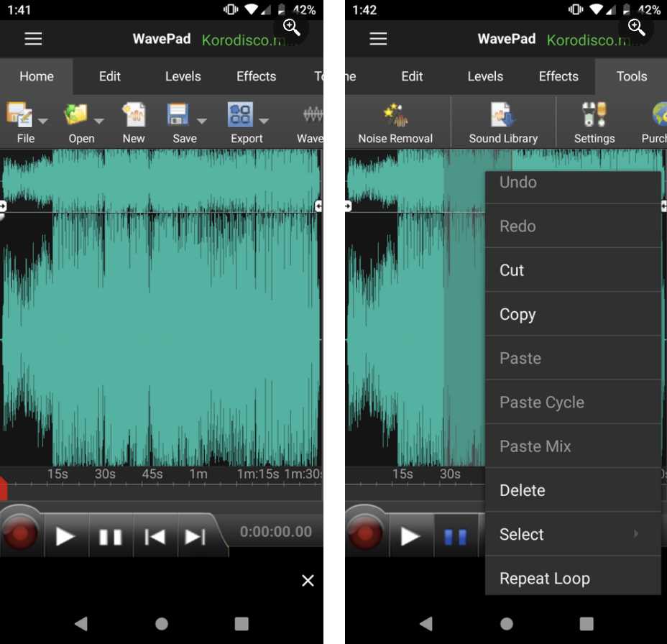Tap the 0:00:00.00 time display

276,532
